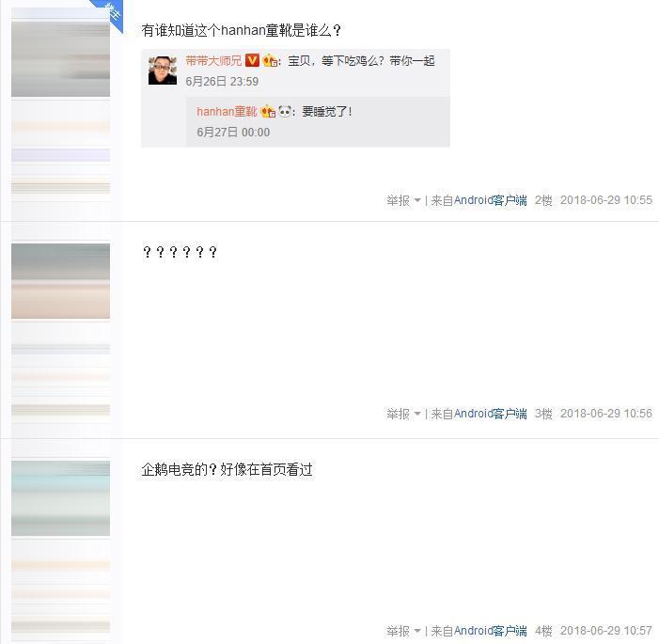
Task: Open the 2楼 poster's blurred avatar
Action: click(x=60, y=59)
